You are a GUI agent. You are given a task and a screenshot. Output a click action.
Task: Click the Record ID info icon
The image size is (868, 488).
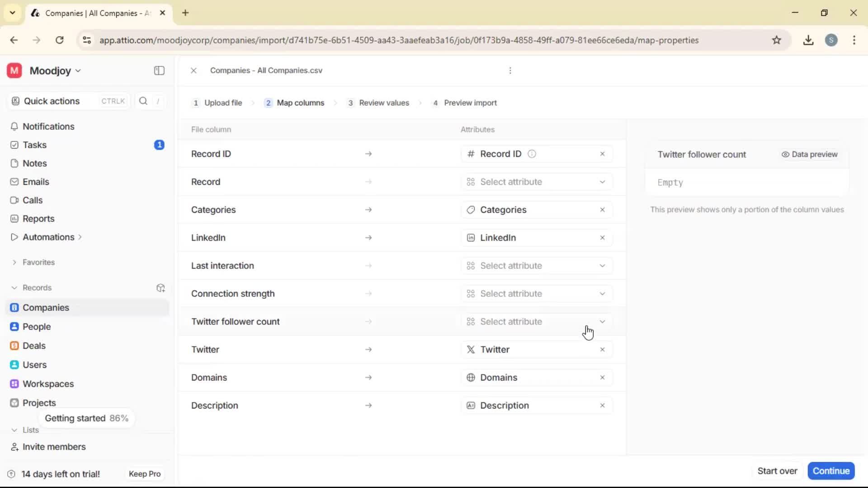pyautogui.click(x=532, y=154)
